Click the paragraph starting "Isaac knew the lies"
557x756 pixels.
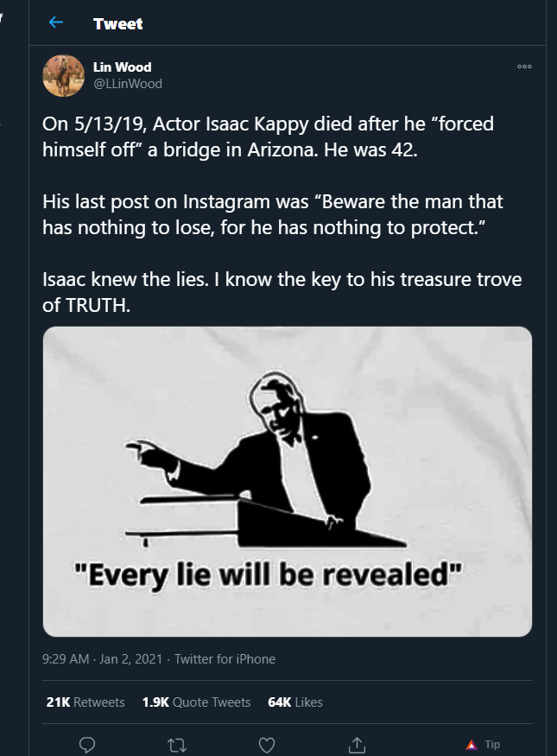click(282, 293)
